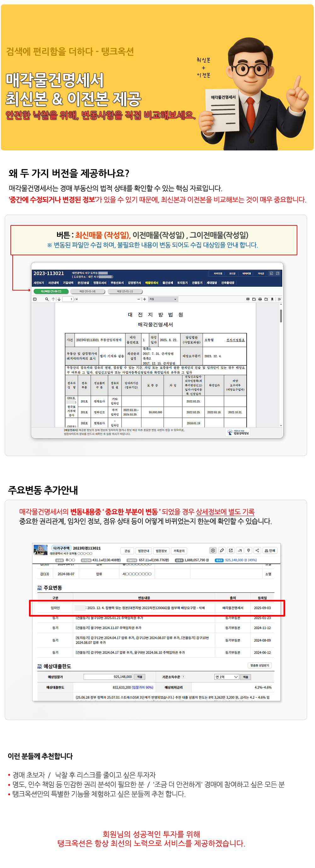Click the 925,148,000 원 (49%) minimum price

pyautogui.click(x=241, y=560)
